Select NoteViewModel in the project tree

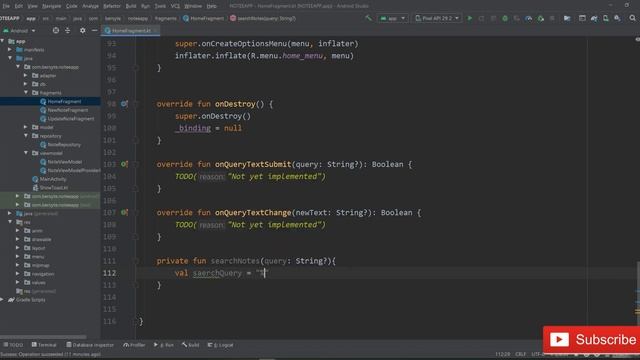click(x=64, y=162)
